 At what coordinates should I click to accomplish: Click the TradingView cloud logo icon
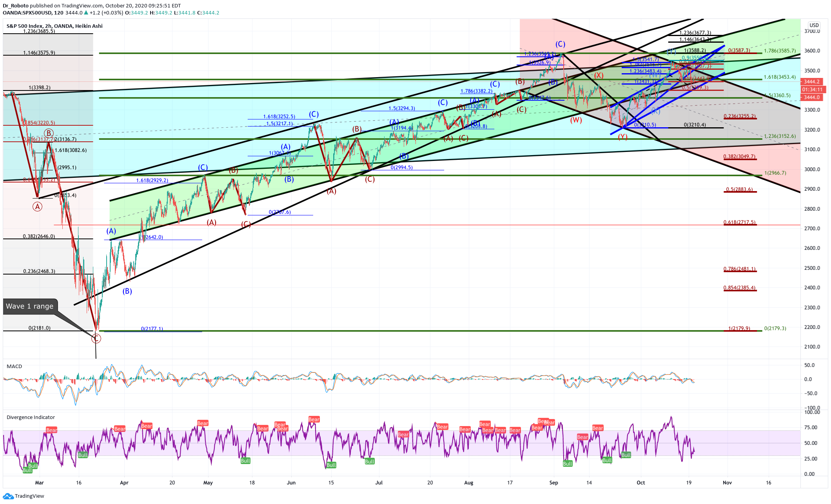(x=8, y=496)
